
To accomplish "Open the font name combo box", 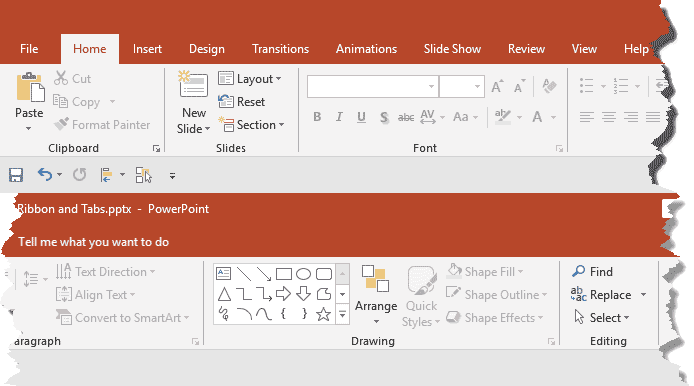I will point(373,86).
